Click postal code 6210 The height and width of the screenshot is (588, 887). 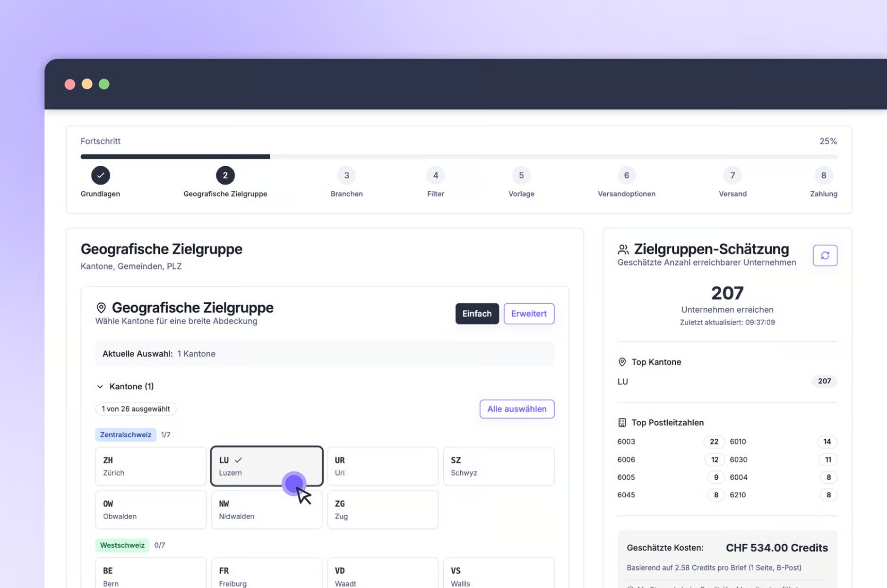pos(738,495)
